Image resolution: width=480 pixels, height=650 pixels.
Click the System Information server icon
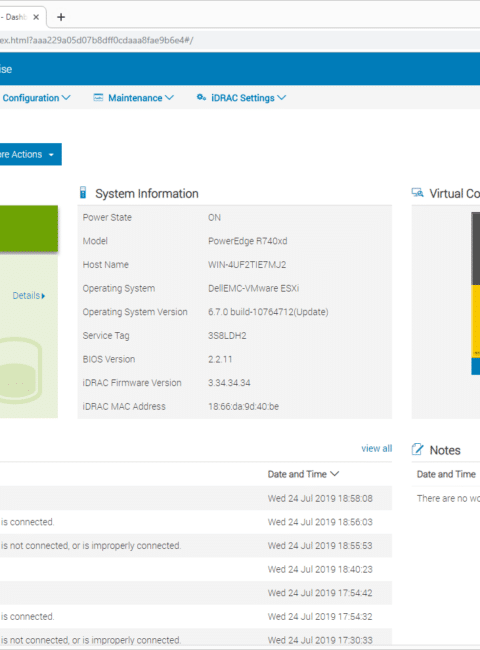click(83, 193)
